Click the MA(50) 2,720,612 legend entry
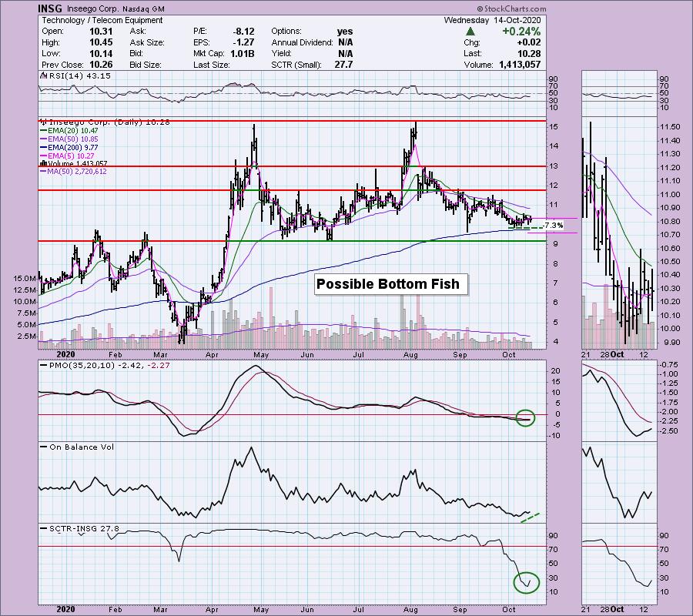Image resolution: width=693 pixels, height=616 pixels. (77, 172)
